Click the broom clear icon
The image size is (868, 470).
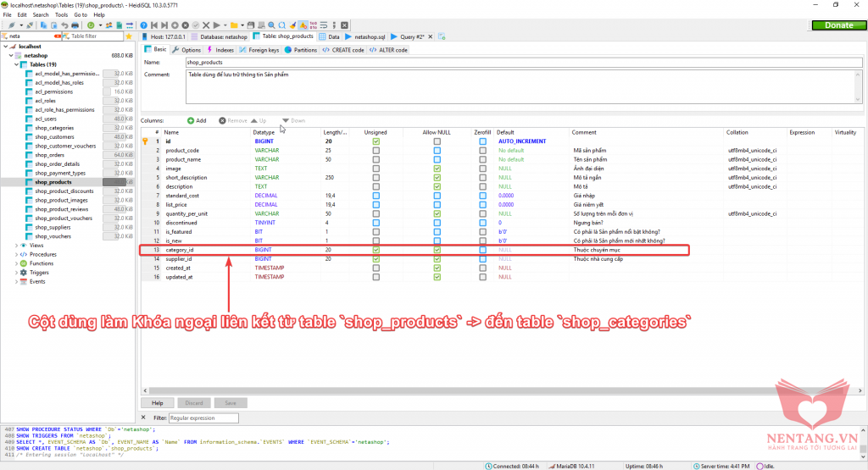click(x=292, y=25)
